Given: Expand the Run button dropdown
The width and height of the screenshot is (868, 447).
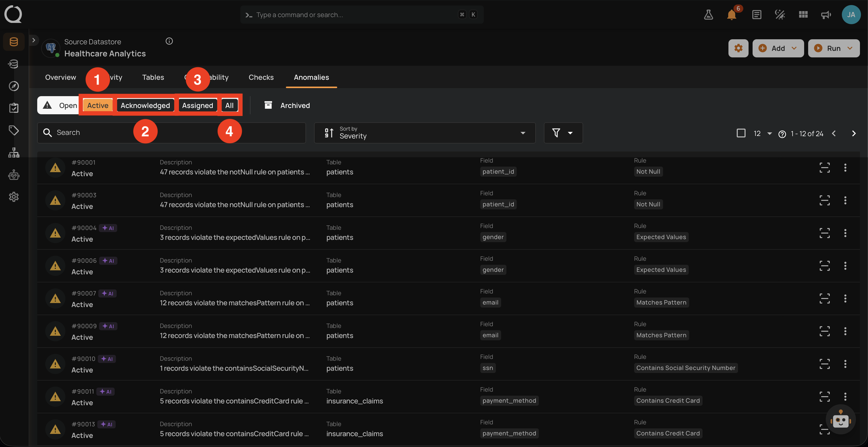Looking at the screenshot, I should click(x=834, y=48).
